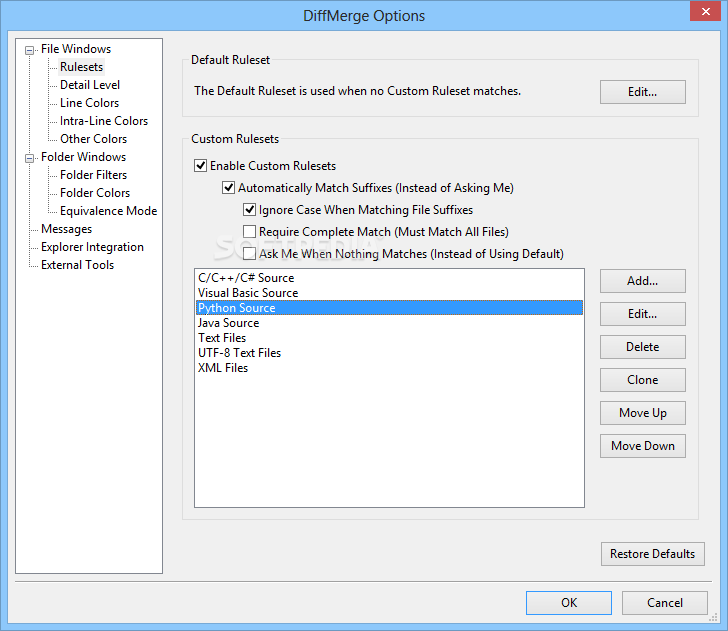This screenshot has height=631, width=728.
Task: Select the Text Files ruleset
Action: (389, 338)
